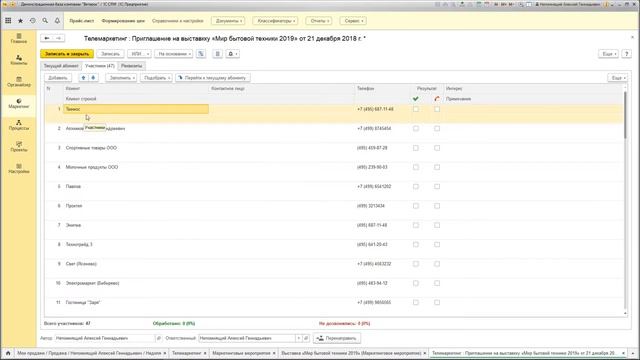Open document toolbar Еще menu
The height and width of the screenshot is (360, 640).
point(608,54)
